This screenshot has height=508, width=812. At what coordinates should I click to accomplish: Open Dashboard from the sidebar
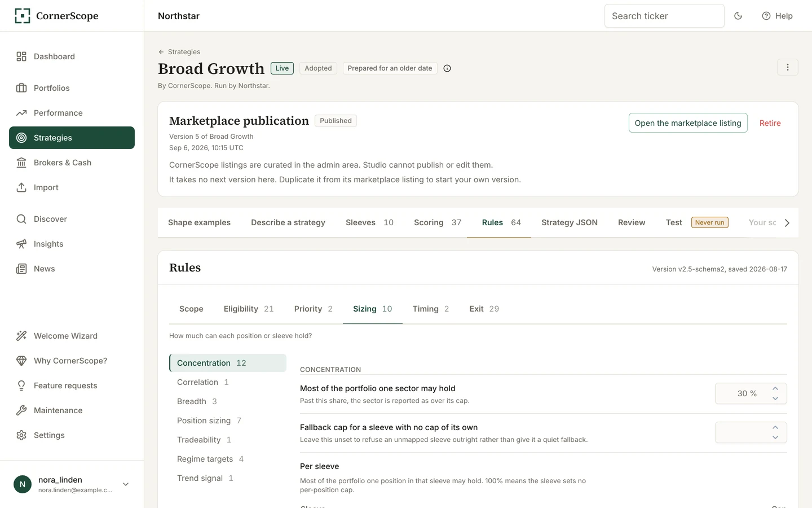click(x=72, y=56)
